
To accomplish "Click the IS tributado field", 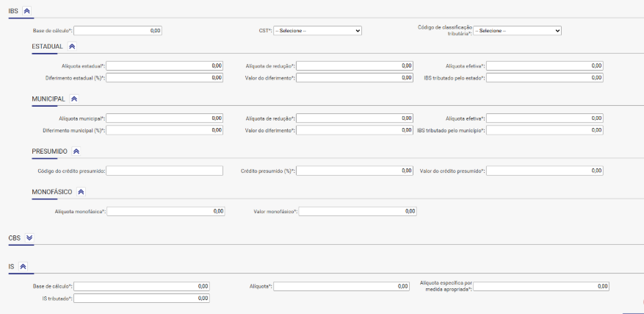I will click(x=141, y=299).
